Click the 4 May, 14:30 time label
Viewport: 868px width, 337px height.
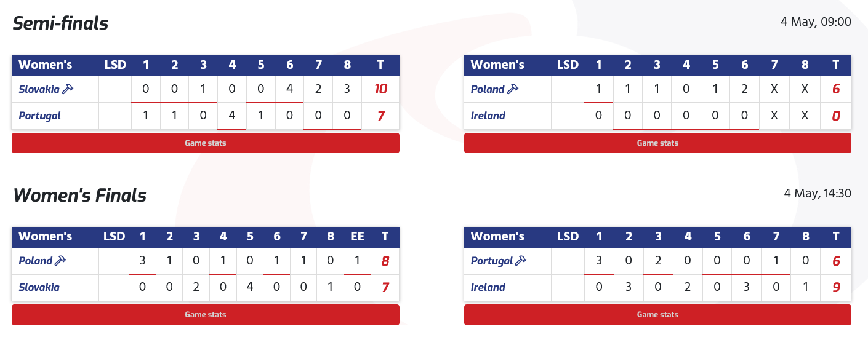(x=818, y=194)
